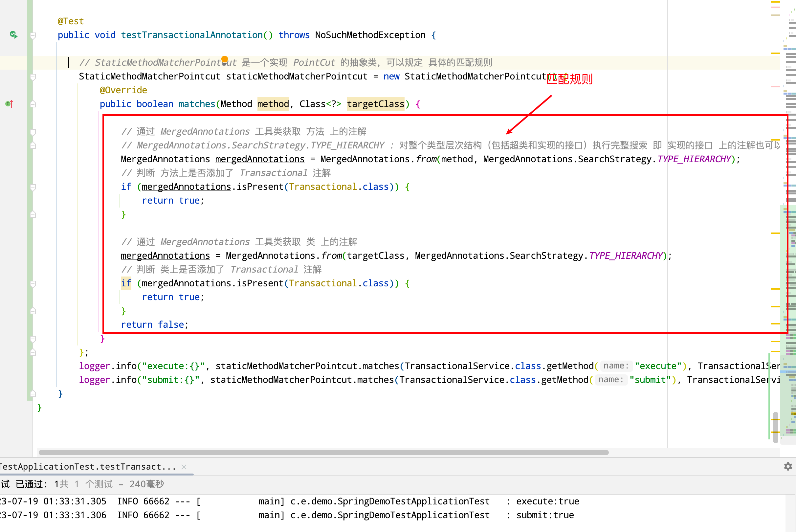
Task: Click the execute:true console output
Action: tap(548, 501)
